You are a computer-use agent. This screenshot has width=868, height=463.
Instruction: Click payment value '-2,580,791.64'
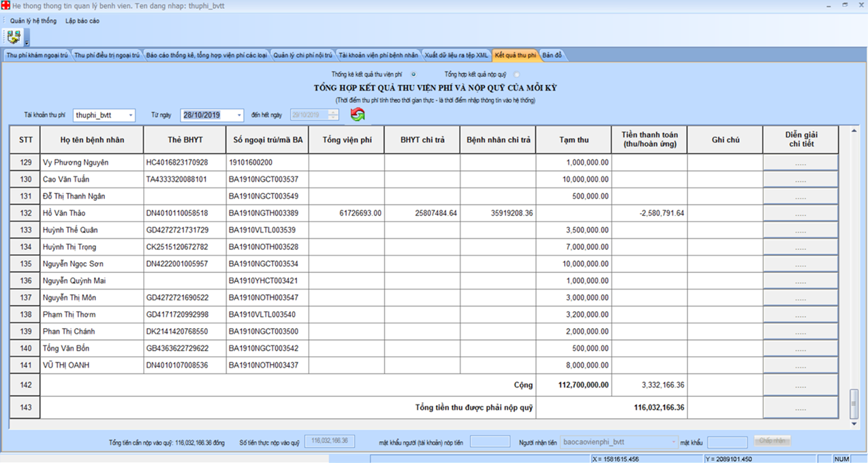pos(662,213)
